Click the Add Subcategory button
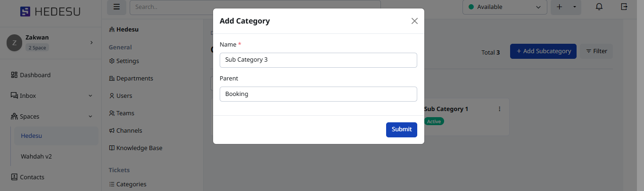The width and height of the screenshot is (644, 191). tap(543, 51)
